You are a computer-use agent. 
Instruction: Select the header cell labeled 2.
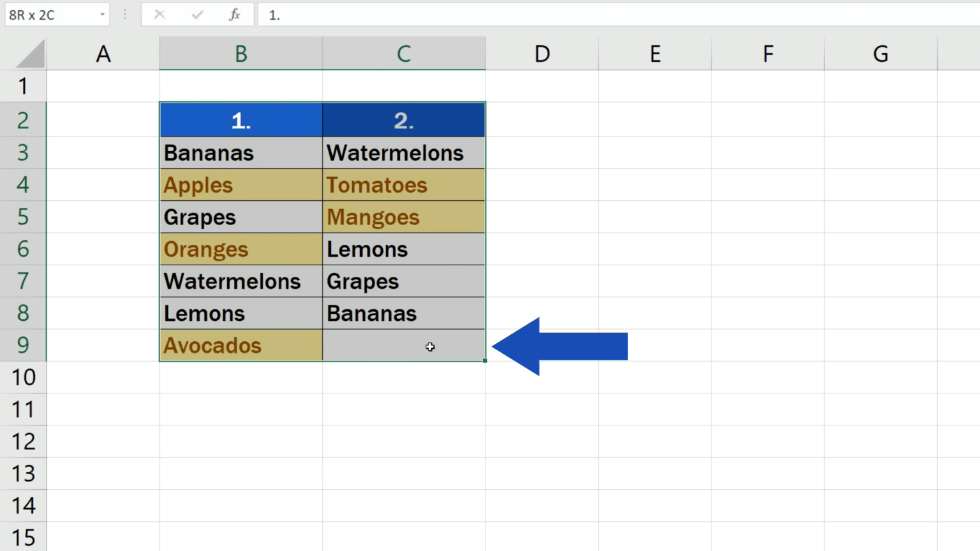(404, 120)
